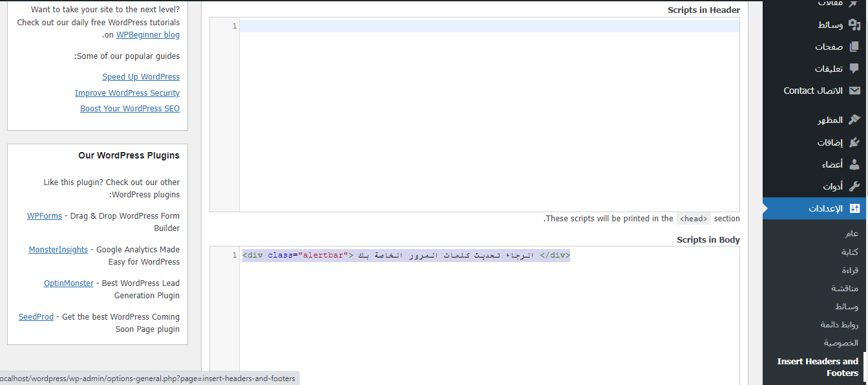Click the Comments (تعليقات) bubble icon
This screenshot has width=868, height=385.
tap(854, 69)
